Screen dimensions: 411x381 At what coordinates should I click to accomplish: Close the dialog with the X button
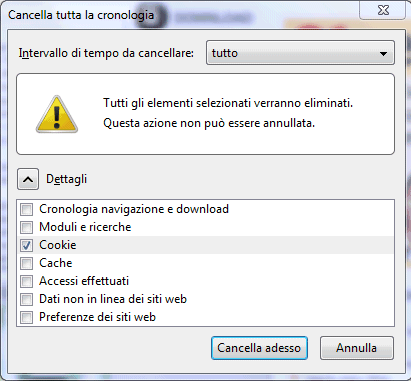383,10
